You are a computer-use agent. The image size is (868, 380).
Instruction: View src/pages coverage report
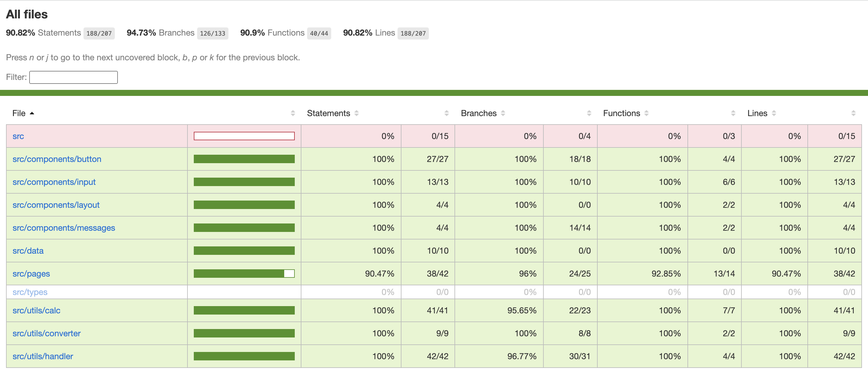click(31, 274)
